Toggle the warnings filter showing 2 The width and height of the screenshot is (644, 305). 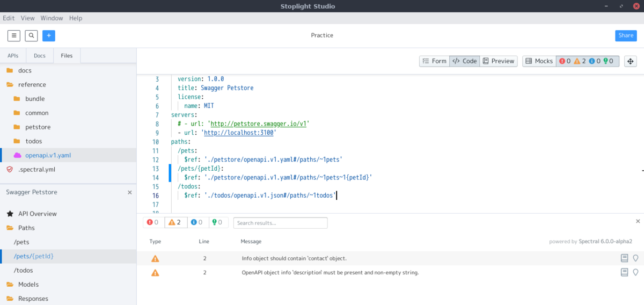click(x=175, y=222)
